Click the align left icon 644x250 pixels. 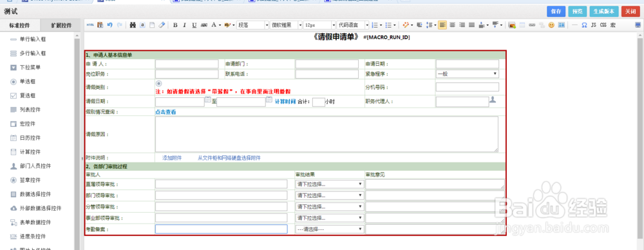[x=442, y=25]
